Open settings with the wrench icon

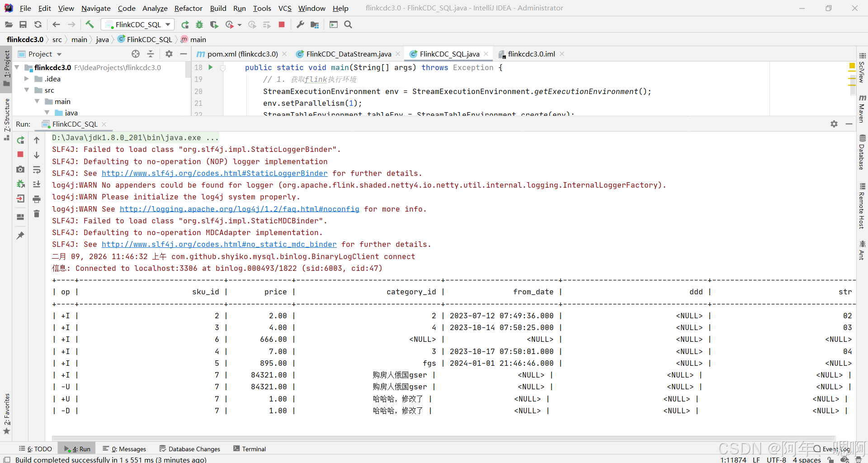(x=300, y=24)
